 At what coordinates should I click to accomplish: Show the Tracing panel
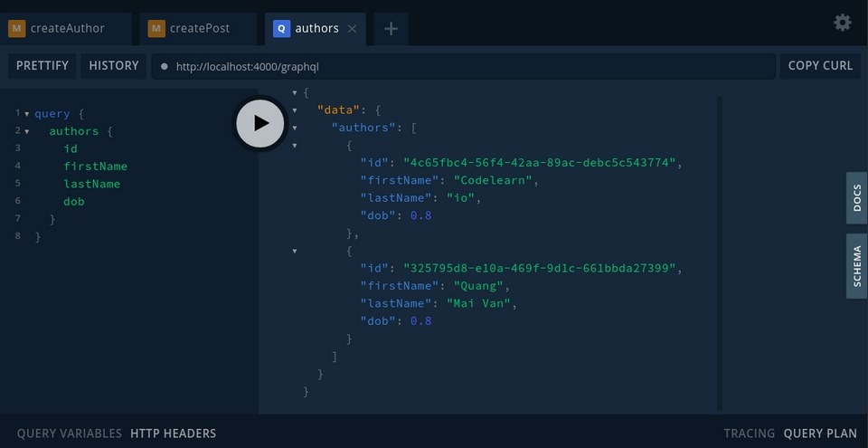pyautogui.click(x=749, y=434)
